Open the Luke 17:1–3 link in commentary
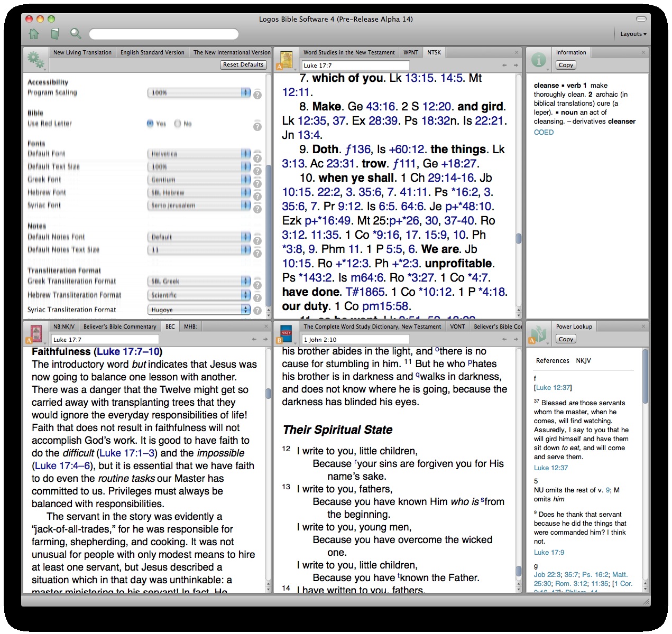 (x=126, y=453)
